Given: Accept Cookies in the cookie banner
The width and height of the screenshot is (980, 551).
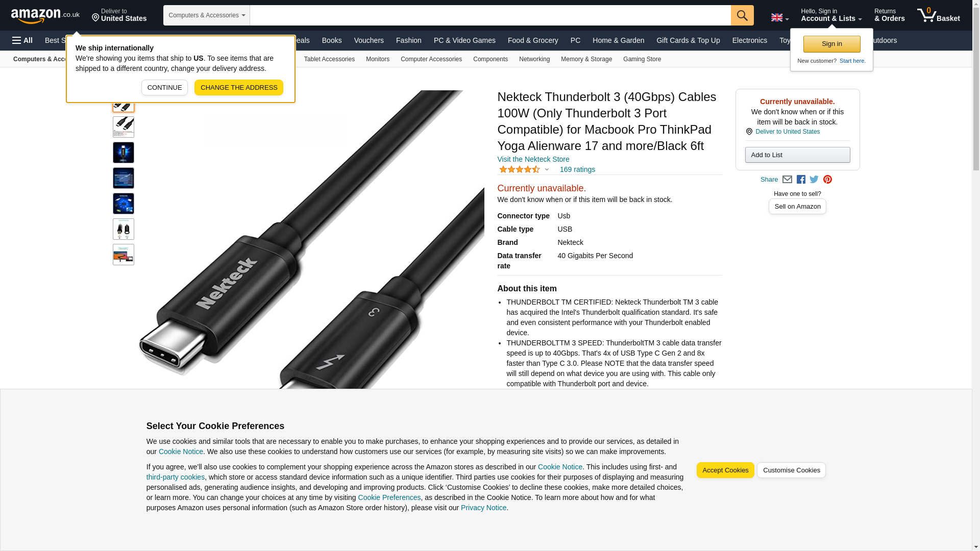Looking at the screenshot, I should [x=725, y=470].
